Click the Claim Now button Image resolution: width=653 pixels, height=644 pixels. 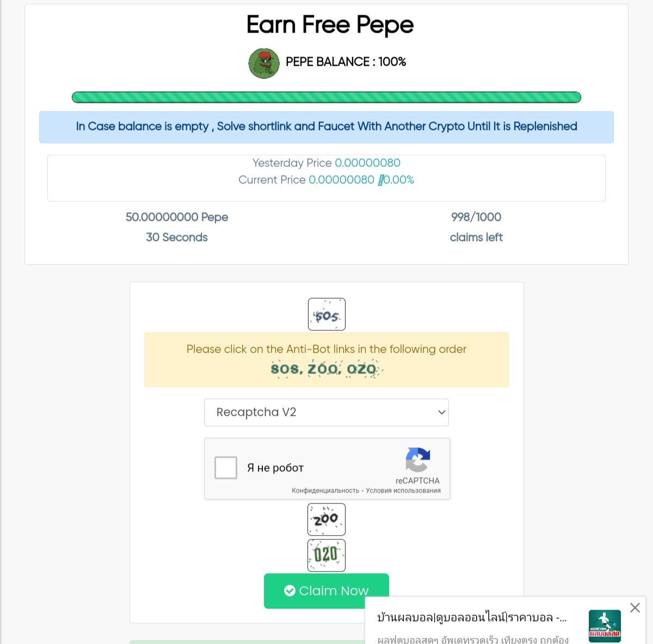(326, 591)
